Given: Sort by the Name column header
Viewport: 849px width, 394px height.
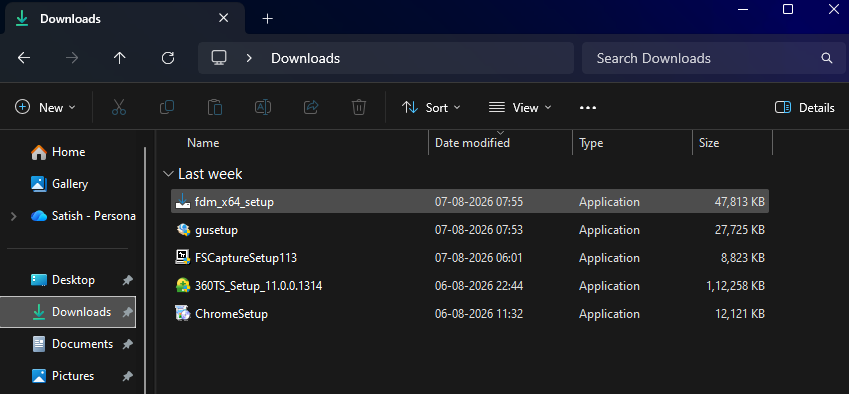Looking at the screenshot, I should [203, 143].
